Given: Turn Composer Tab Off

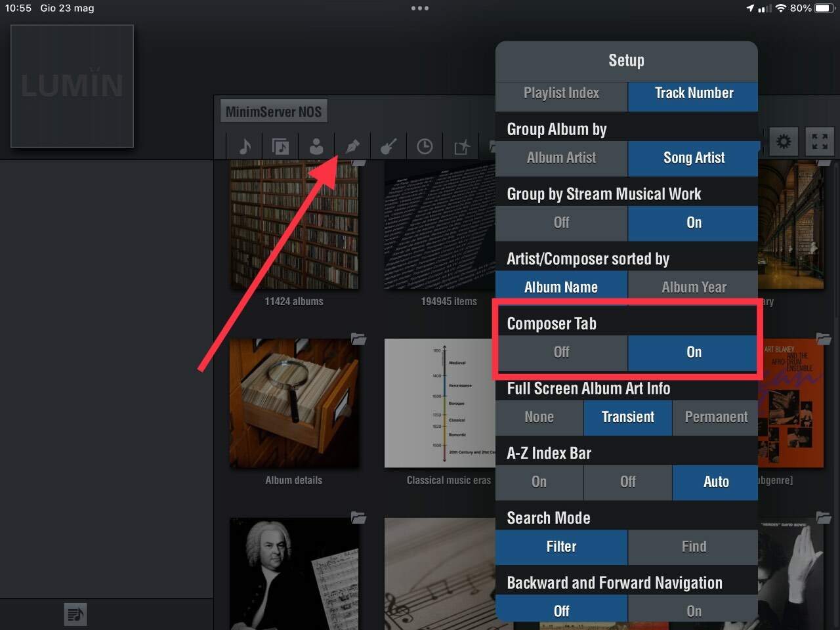Looking at the screenshot, I should [562, 352].
